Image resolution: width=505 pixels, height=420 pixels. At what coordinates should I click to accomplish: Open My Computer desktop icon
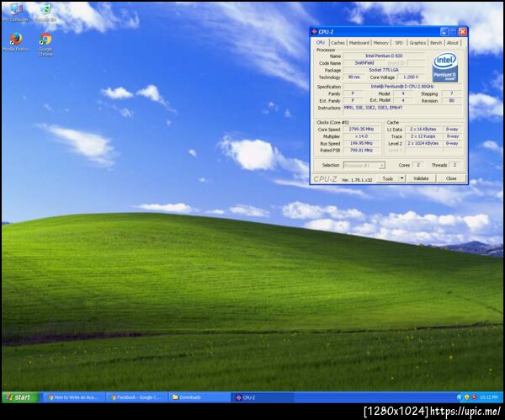[15, 13]
